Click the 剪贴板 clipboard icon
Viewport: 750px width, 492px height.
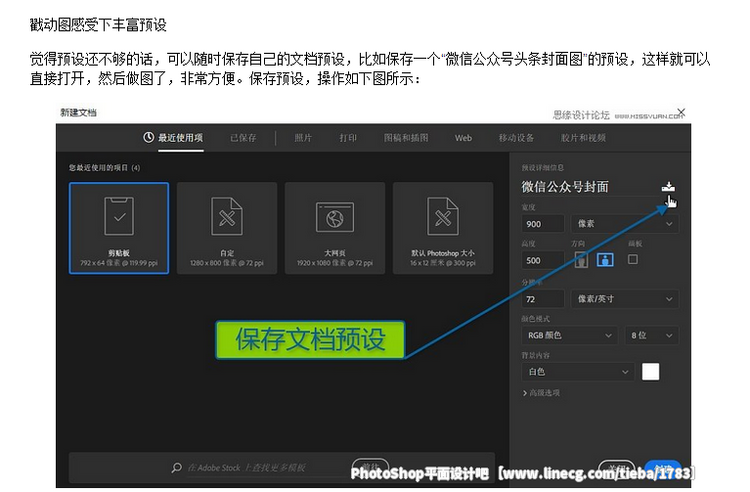pyautogui.click(x=119, y=216)
